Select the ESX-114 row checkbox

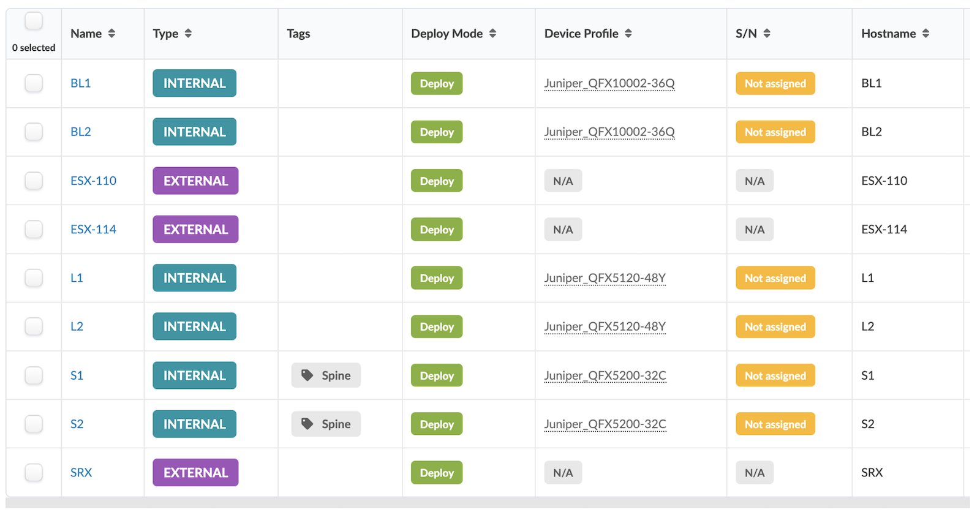coord(34,229)
